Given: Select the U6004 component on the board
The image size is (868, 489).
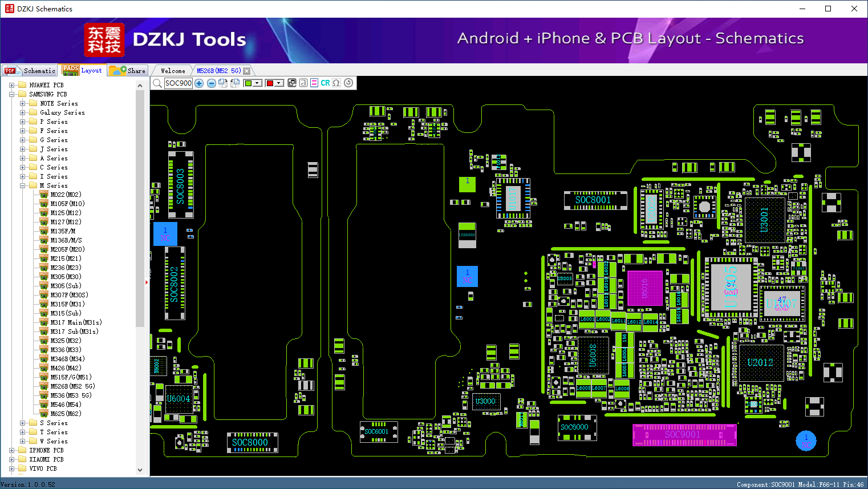Looking at the screenshot, I should (x=179, y=399).
